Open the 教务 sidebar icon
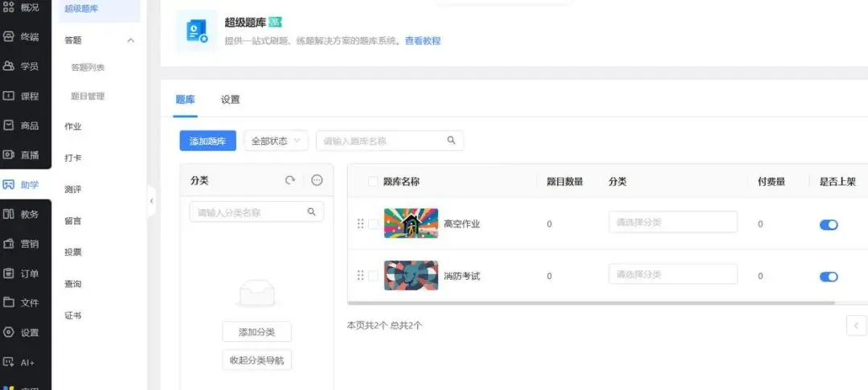This screenshot has height=390, width=868. click(x=8, y=214)
